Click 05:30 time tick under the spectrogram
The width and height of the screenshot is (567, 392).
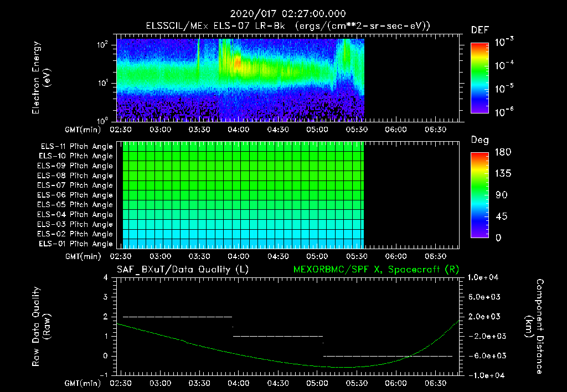coord(357,130)
